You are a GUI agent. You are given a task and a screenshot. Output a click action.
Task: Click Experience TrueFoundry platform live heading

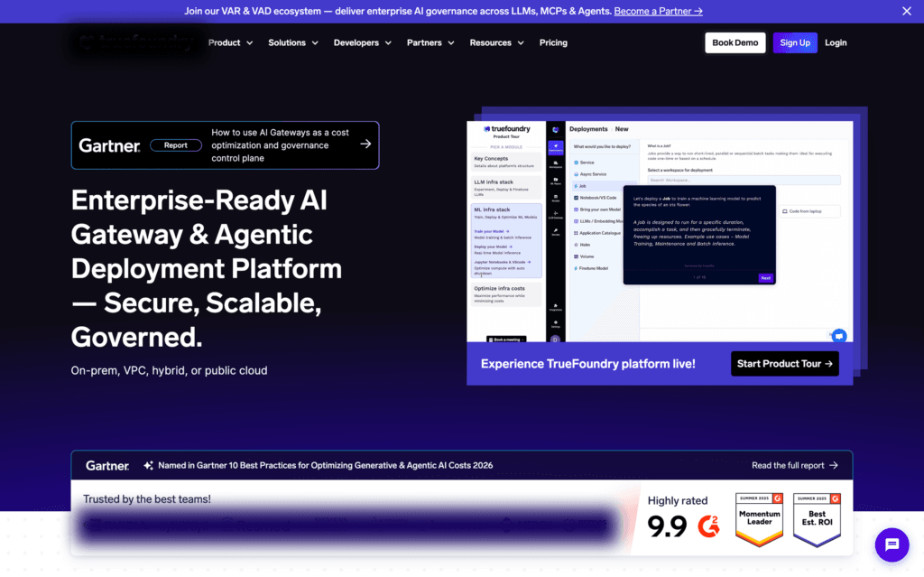click(x=588, y=364)
